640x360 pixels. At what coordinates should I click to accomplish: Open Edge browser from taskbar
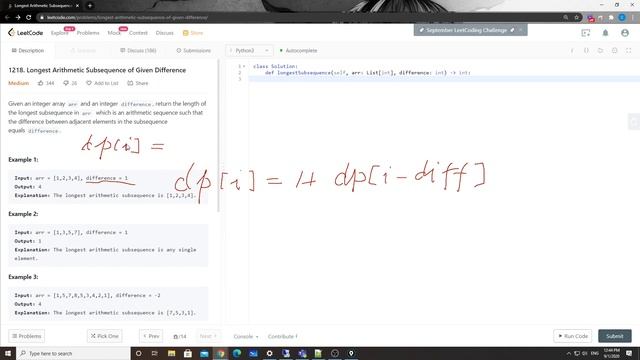coord(237,353)
